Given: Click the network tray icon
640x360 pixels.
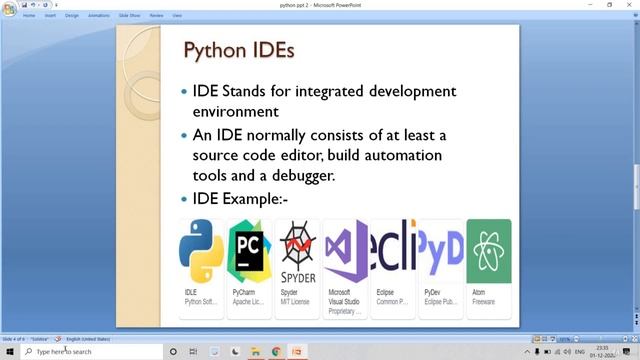Looking at the screenshot, I should [558, 351].
